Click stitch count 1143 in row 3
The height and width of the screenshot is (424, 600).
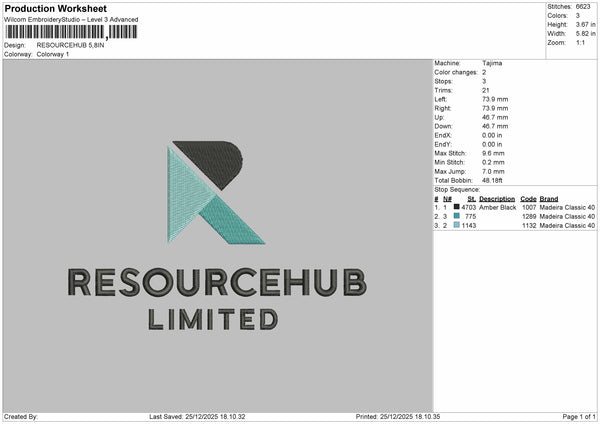tap(469, 226)
